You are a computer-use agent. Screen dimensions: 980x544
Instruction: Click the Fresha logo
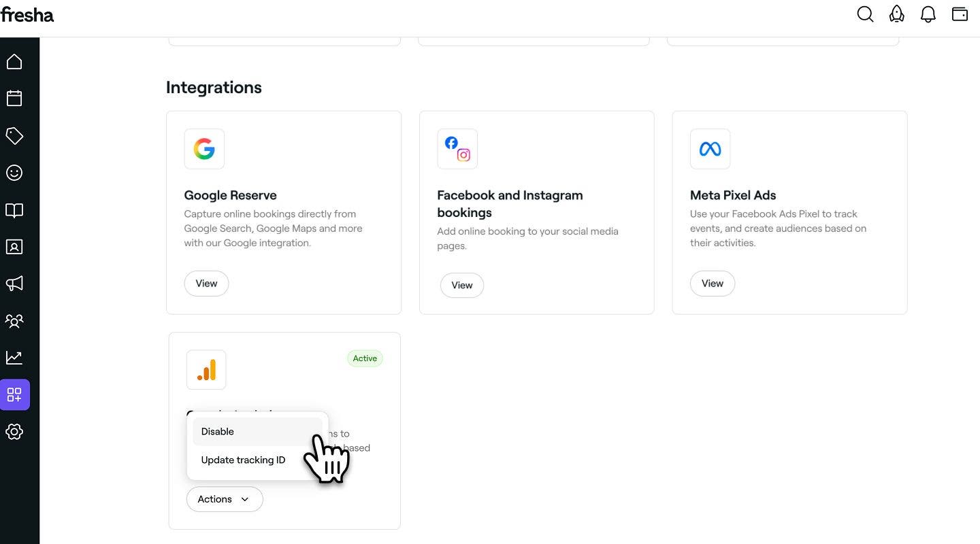(x=27, y=14)
